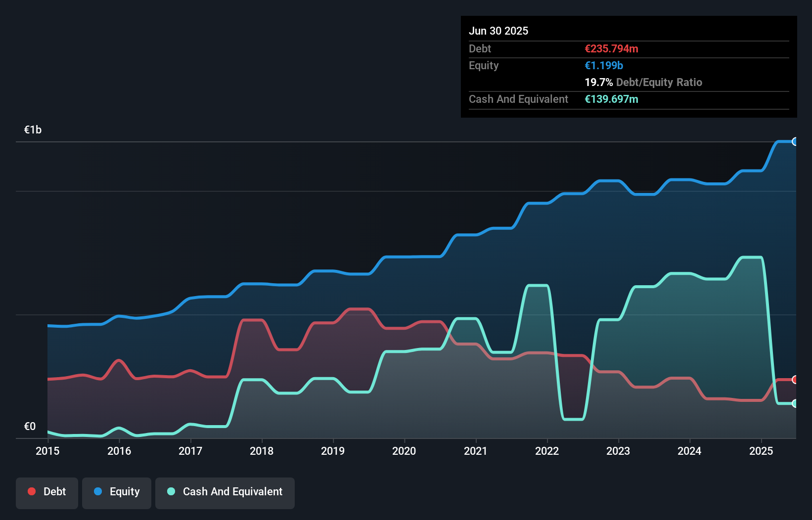
Task: Select the teal Cash endpoint marker on chart
Action: click(x=795, y=403)
